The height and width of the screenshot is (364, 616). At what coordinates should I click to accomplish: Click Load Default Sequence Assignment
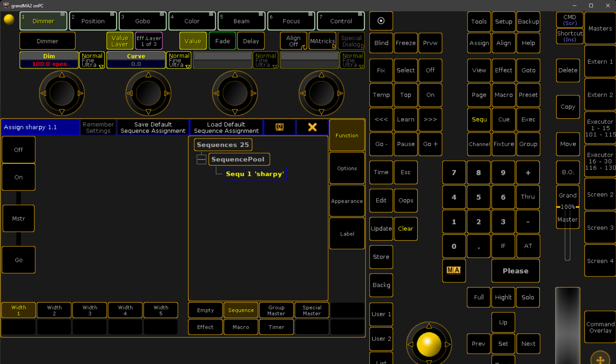tap(226, 127)
